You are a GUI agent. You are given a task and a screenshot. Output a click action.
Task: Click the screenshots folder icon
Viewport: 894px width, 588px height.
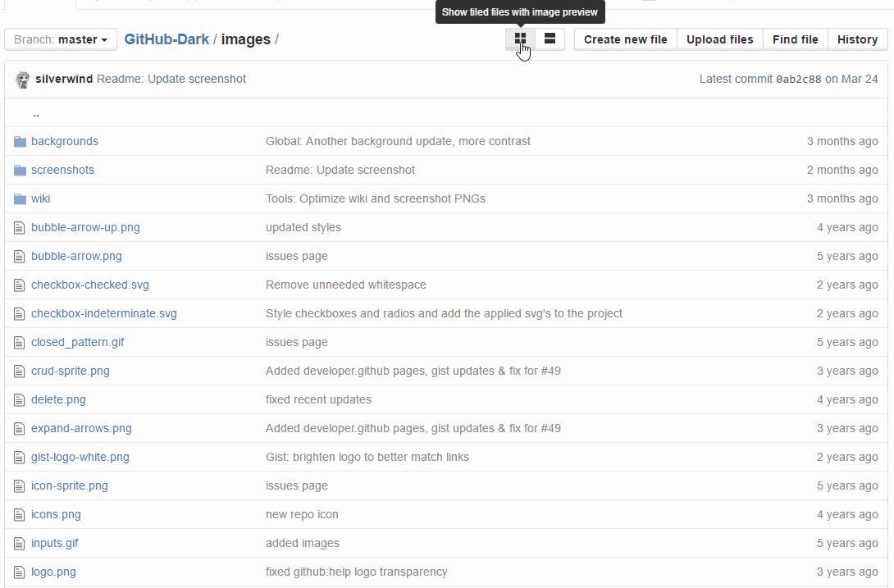19,169
